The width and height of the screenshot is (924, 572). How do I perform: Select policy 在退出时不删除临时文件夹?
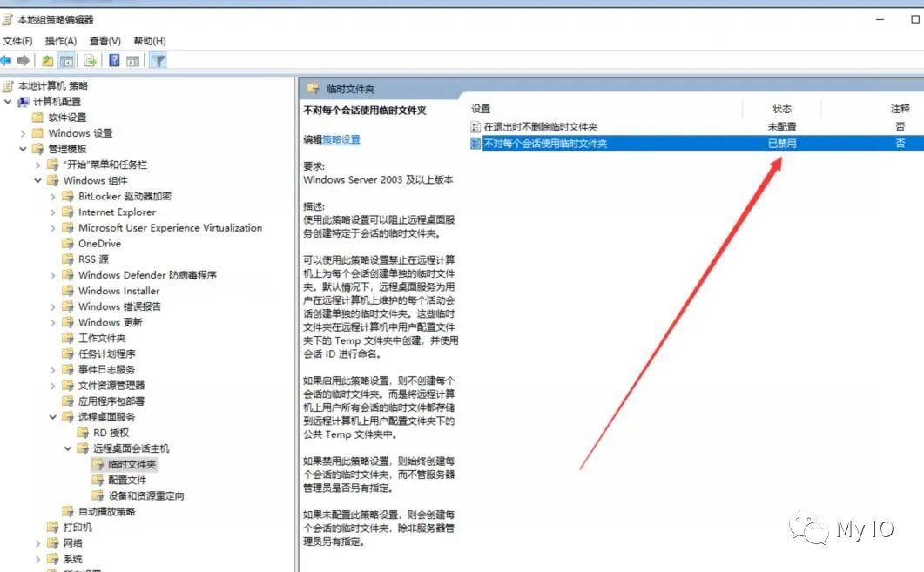click(540, 126)
